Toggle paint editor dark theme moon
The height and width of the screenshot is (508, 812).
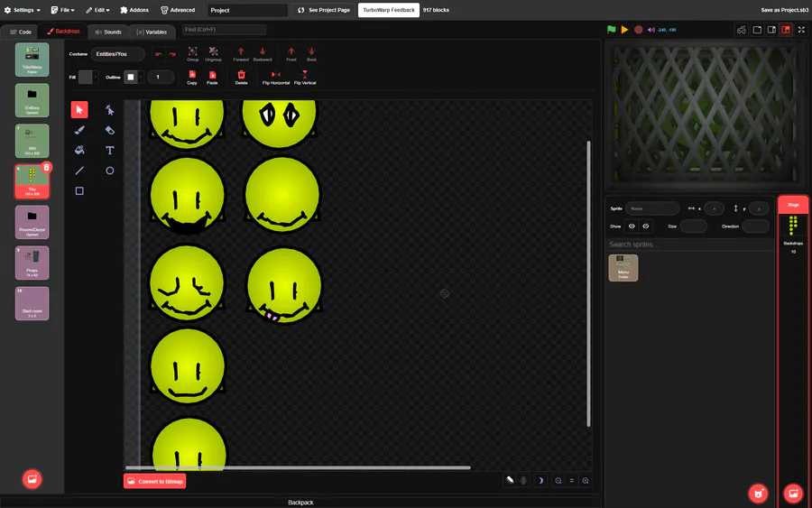tap(540, 481)
